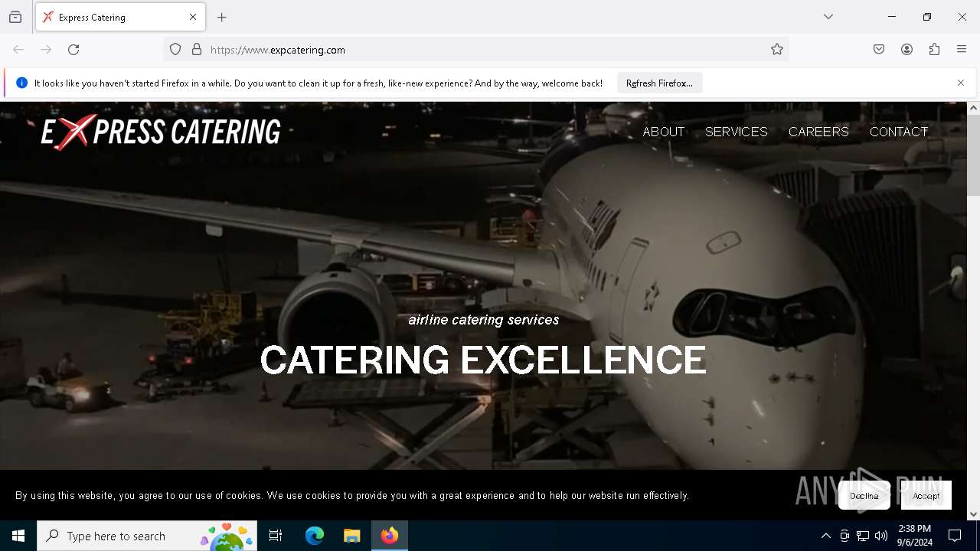Select the Express Catering browser tab
980x551 pixels.
[120, 17]
